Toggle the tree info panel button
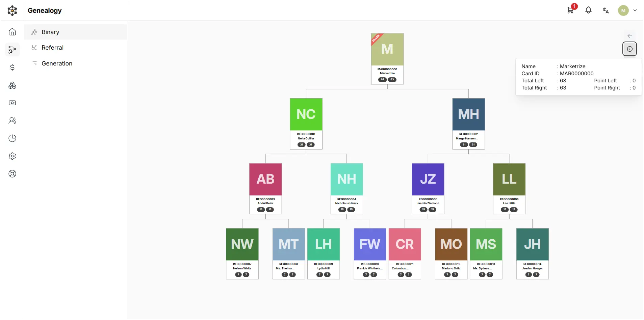 coord(629,49)
